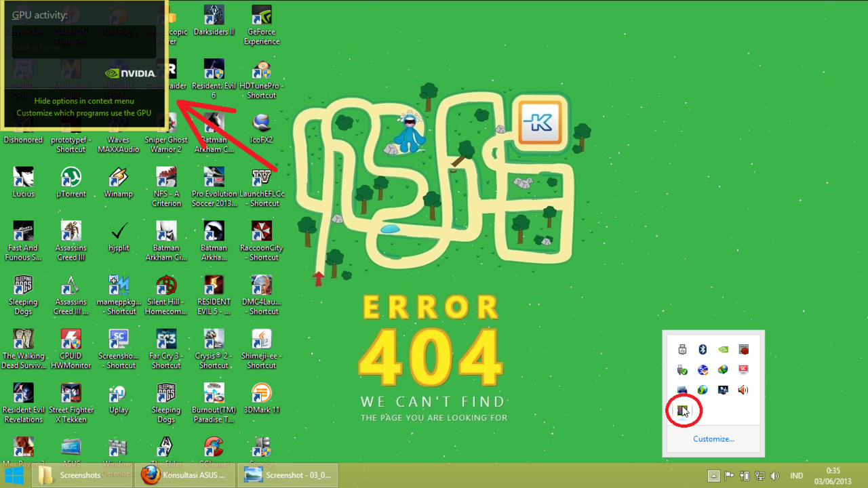Screen dimensions: 868x488
Task: Open the Windows Start button
Action: click(14, 475)
